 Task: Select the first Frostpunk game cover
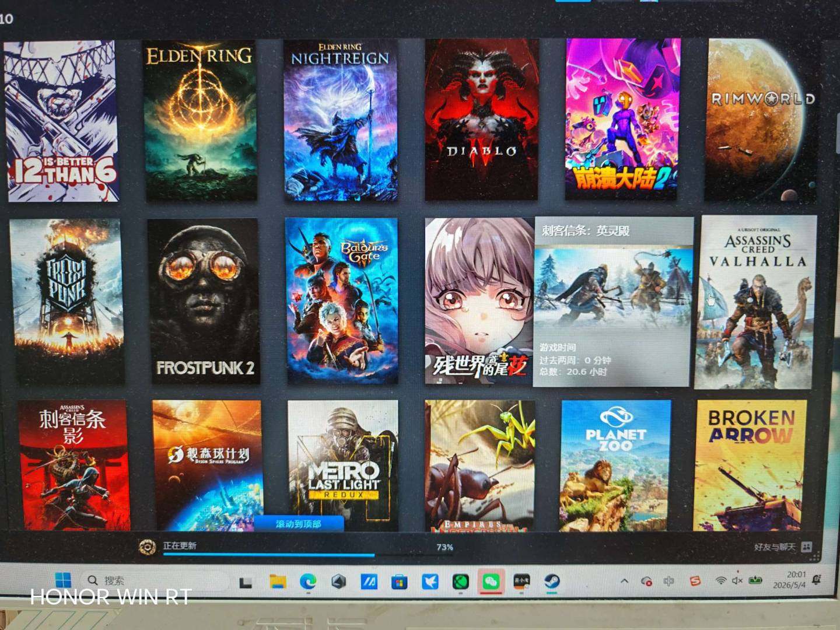click(66, 302)
